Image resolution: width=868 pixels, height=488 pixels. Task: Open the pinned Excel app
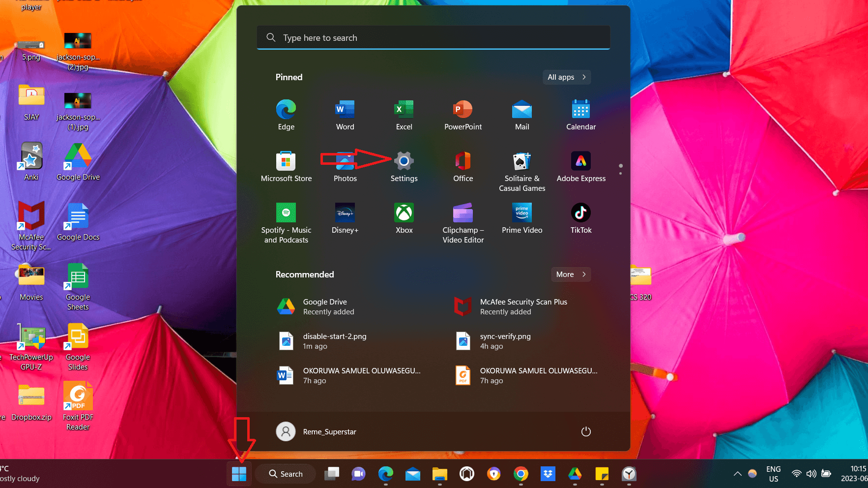[x=404, y=115]
